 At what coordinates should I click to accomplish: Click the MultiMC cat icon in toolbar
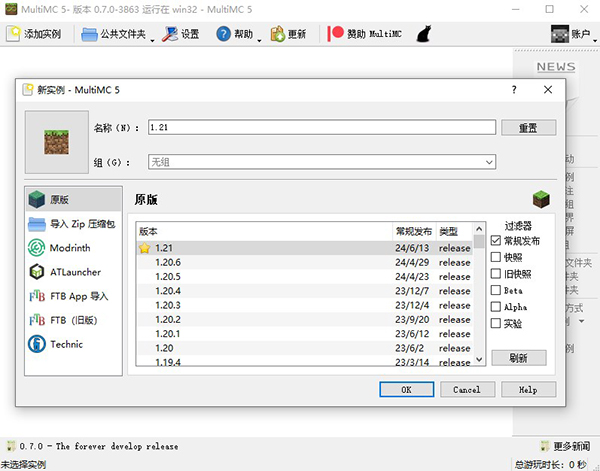pyautogui.click(x=423, y=34)
